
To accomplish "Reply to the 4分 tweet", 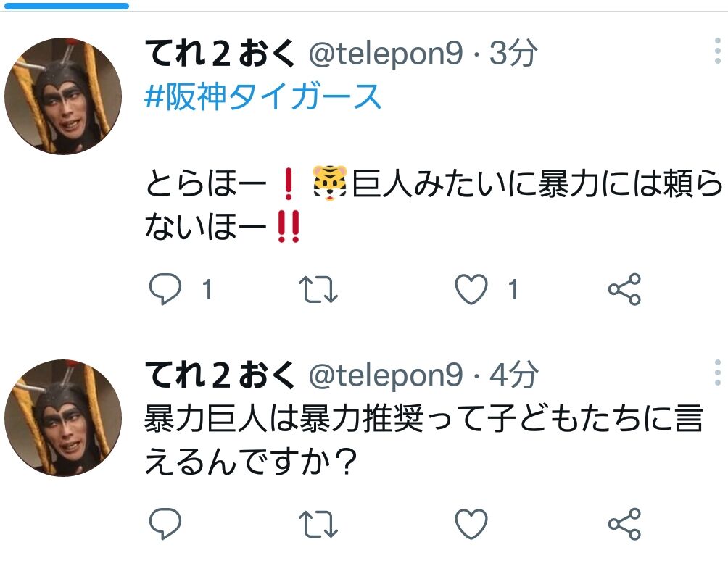I will [x=165, y=523].
